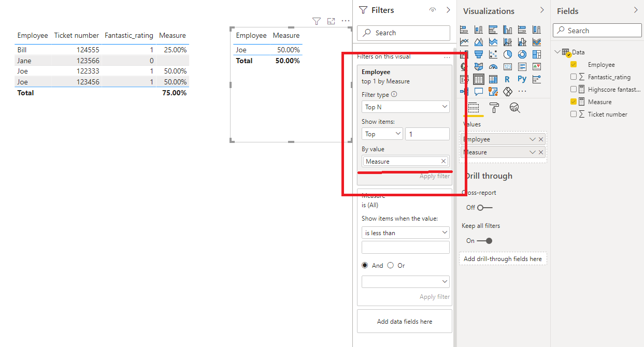Image resolution: width=644 pixels, height=347 pixels.
Task: Select the And radio button
Action: click(x=365, y=265)
